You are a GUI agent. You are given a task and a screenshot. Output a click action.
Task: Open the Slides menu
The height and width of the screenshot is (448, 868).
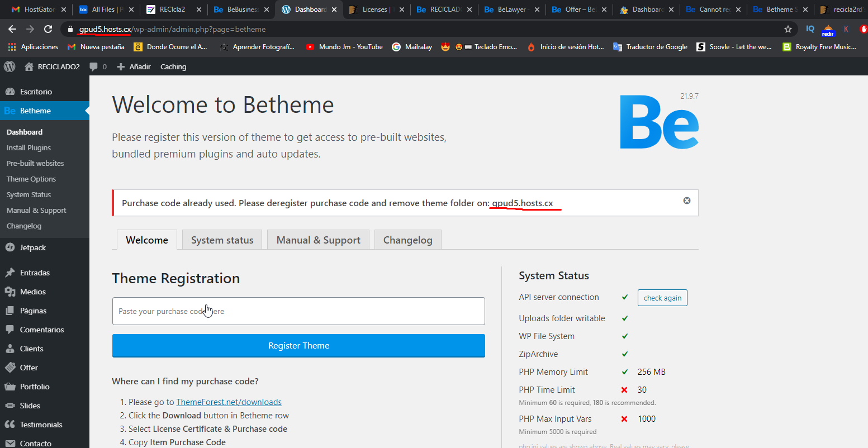pos(45,406)
